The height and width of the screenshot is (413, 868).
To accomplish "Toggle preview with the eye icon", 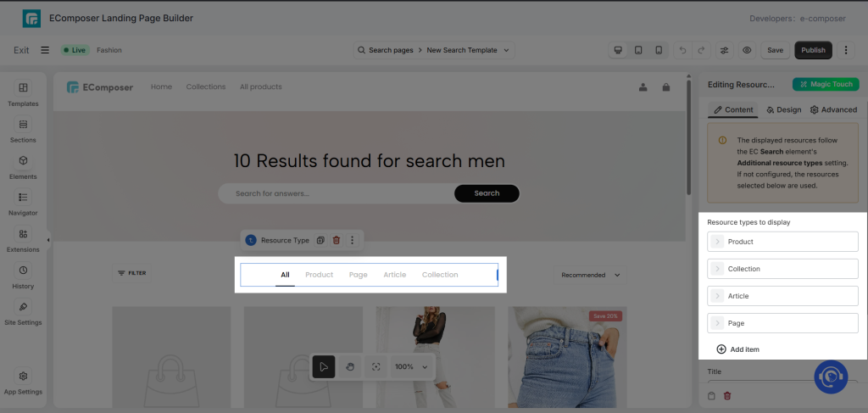I will coord(747,50).
